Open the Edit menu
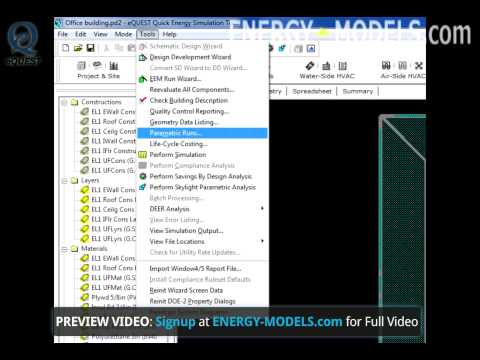The image size is (480, 360). click(81, 34)
